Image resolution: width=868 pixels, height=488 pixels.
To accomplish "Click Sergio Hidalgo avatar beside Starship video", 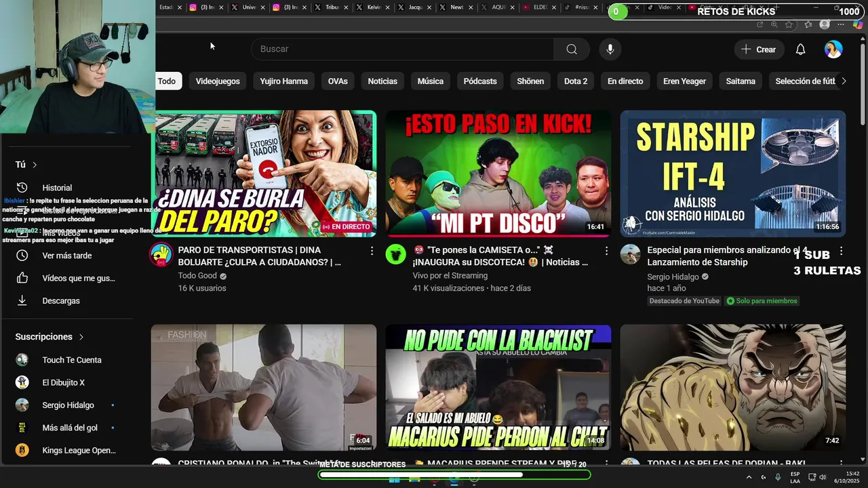I will (630, 255).
